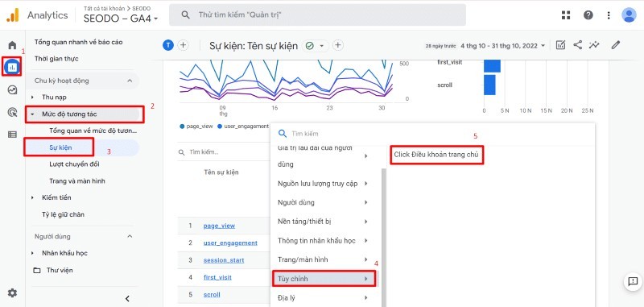Click the blue T segment badge

pyautogui.click(x=168, y=45)
